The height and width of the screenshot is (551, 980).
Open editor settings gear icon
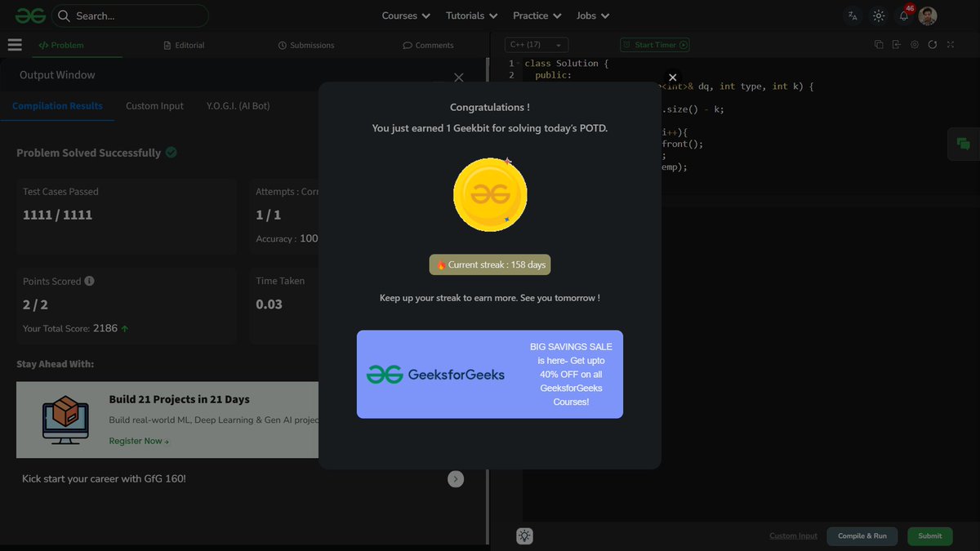pos(915,45)
